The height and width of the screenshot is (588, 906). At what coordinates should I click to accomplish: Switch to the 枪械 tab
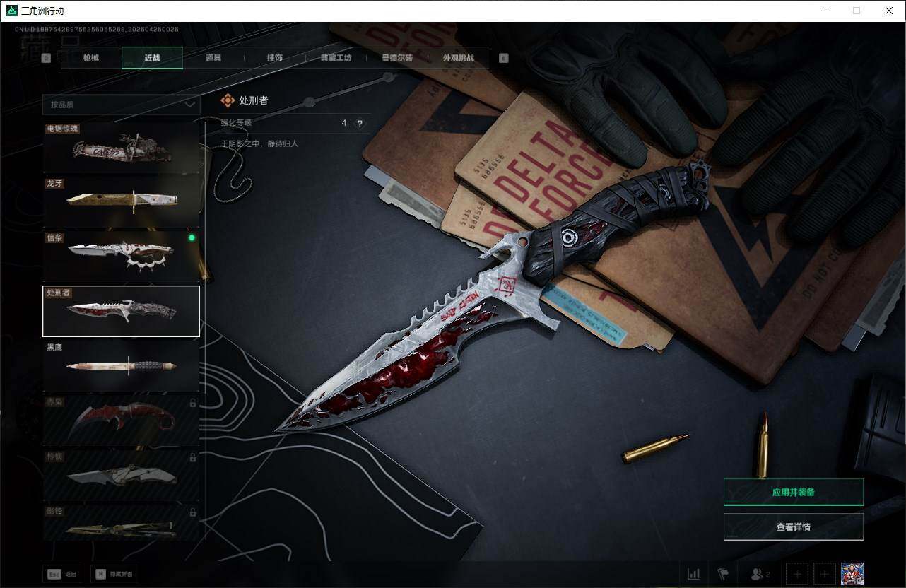[x=91, y=58]
